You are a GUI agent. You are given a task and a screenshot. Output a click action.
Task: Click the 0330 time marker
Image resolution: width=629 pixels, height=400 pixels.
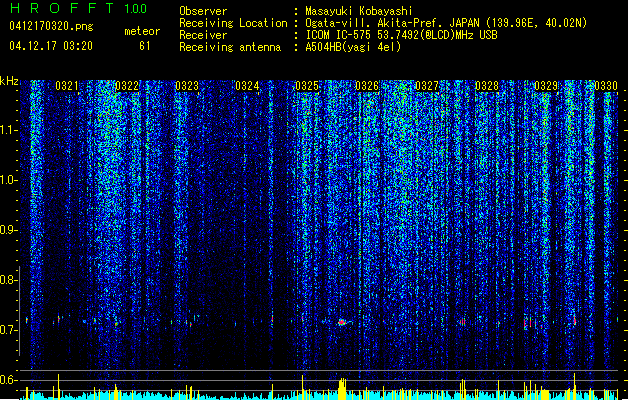[606, 86]
